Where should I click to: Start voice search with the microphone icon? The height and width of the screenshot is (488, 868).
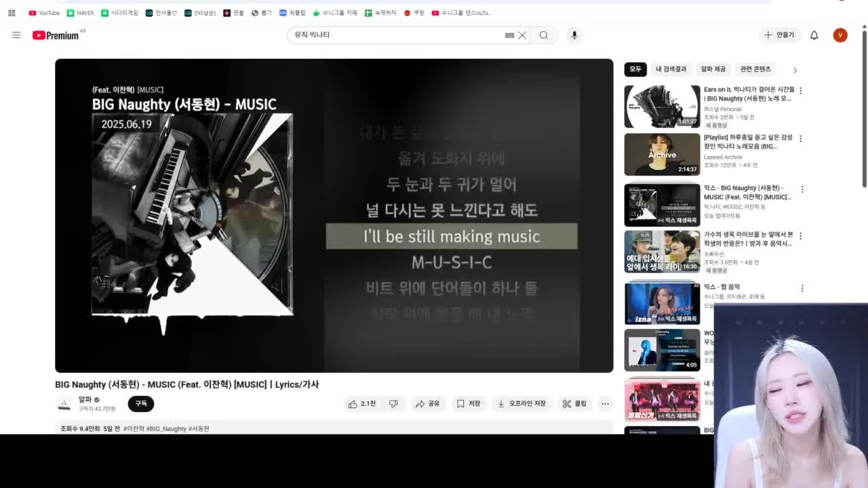tap(574, 35)
